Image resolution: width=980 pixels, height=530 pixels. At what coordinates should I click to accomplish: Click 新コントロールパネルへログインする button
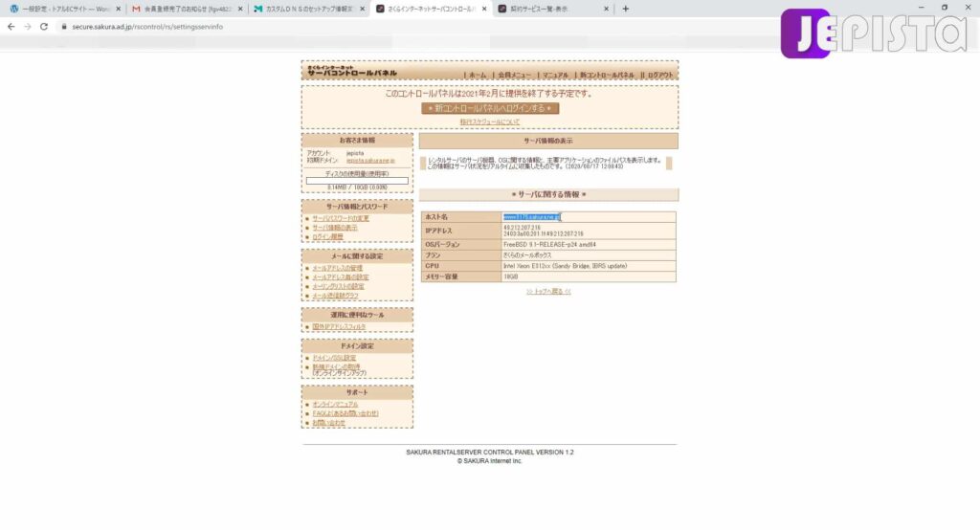click(490, 108)
